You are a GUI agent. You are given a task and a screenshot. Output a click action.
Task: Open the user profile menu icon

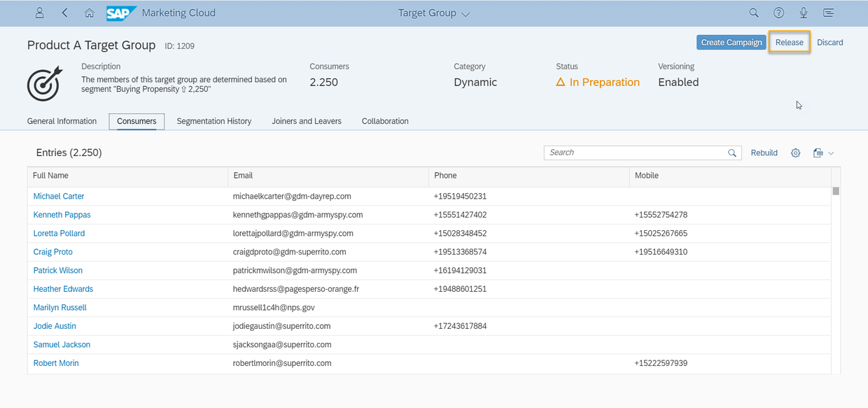[x=40, y=13]
